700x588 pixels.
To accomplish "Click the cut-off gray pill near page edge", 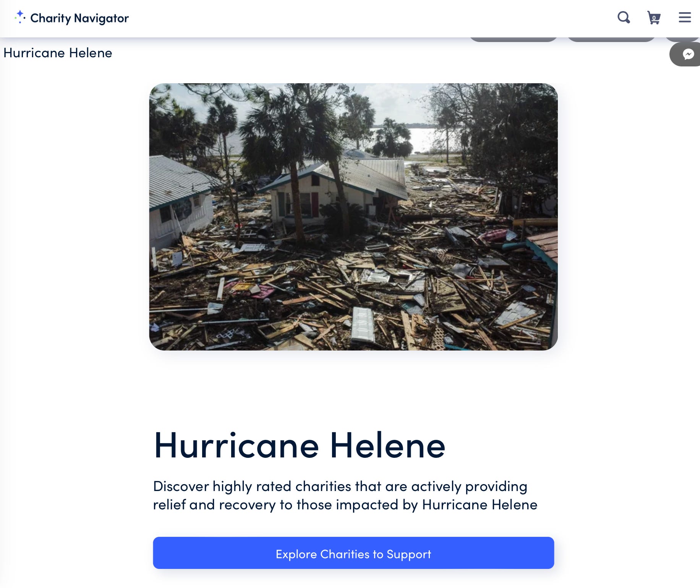I will [682, 39].
